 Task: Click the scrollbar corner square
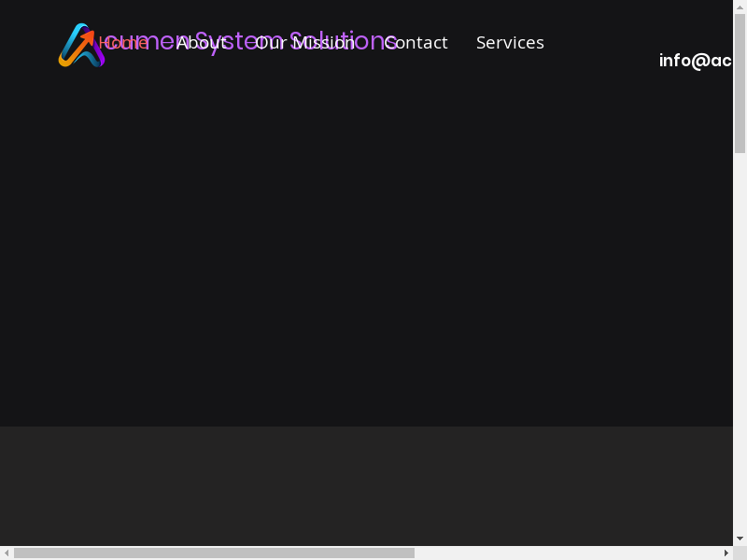740,553
